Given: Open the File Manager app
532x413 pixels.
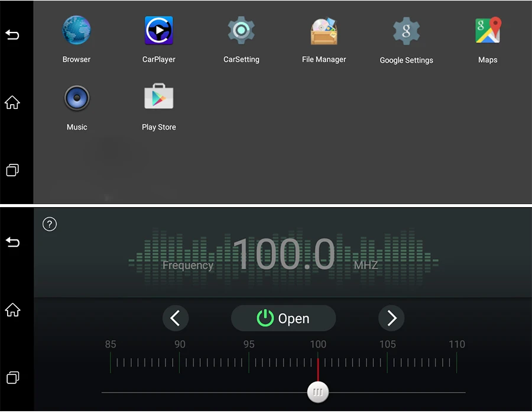Looking at the screenshot, I should 324,31.
